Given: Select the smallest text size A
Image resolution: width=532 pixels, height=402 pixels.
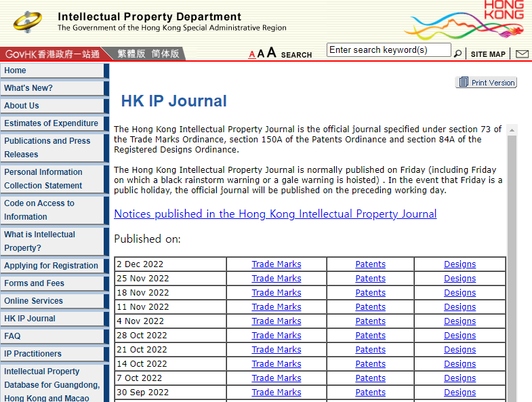Looking at the screenshot, I should coord(252,54).
